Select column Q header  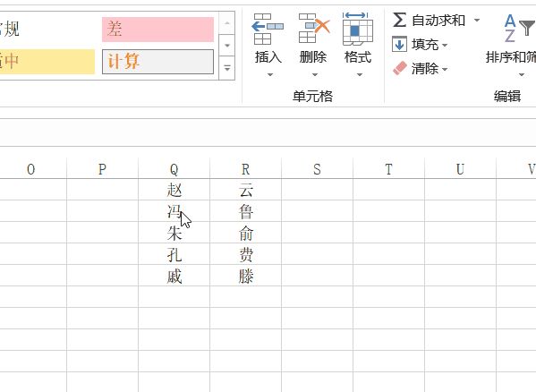[174, 169]
